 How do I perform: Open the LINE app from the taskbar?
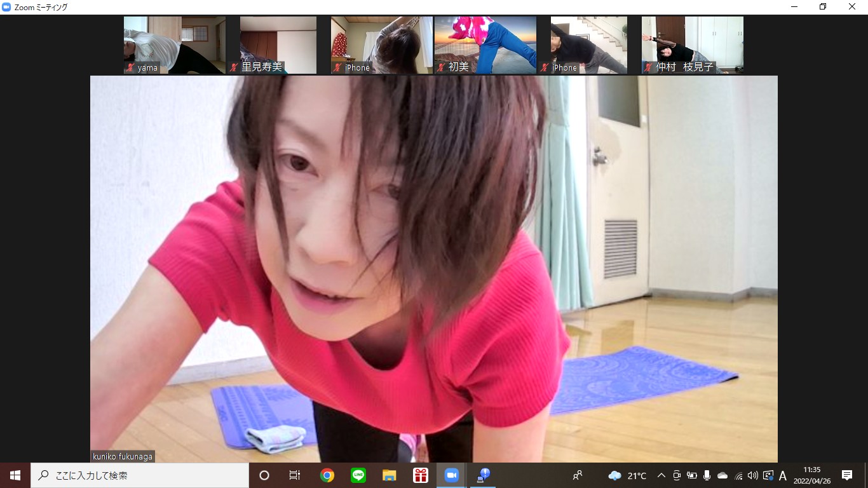358,475
